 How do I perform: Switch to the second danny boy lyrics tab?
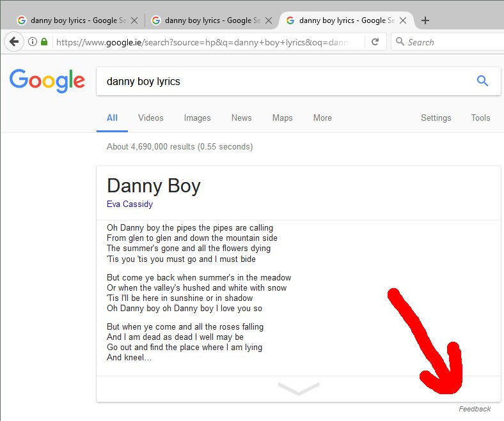[212, 20]
